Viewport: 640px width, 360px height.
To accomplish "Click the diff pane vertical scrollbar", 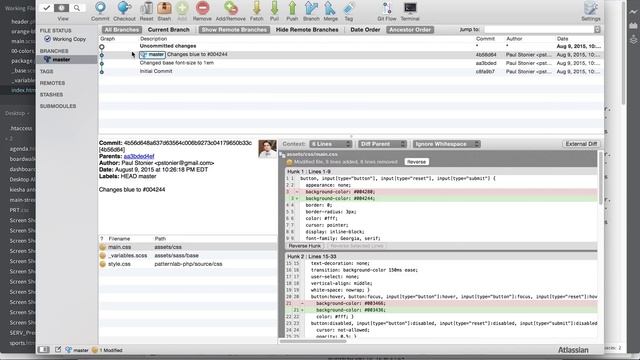I will tap(600, 178).
